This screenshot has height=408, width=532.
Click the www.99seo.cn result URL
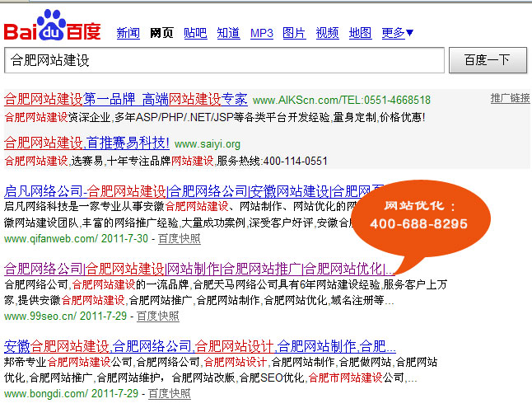coord(40,316)
